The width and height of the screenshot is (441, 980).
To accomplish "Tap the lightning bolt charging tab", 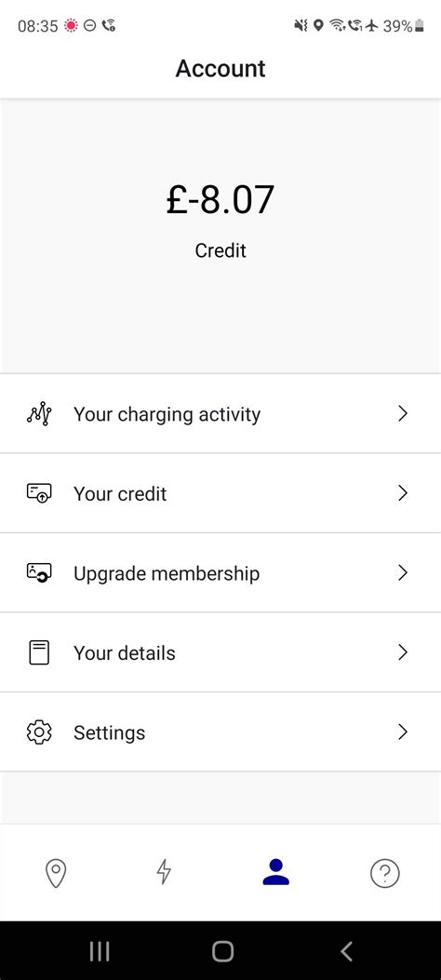I will click(164, 872).
